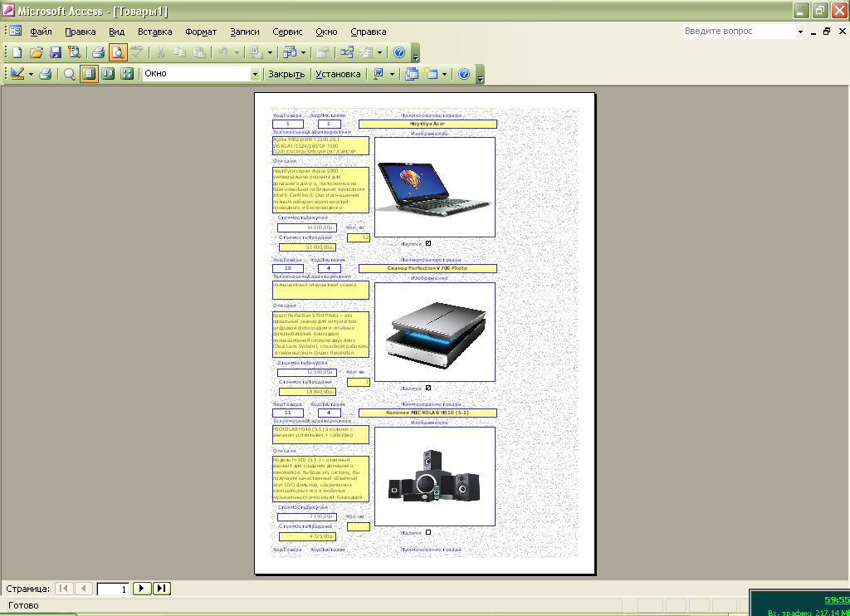Expand the Undo dropdown arrow
This screenshot has width=850, height=616.
237,52
